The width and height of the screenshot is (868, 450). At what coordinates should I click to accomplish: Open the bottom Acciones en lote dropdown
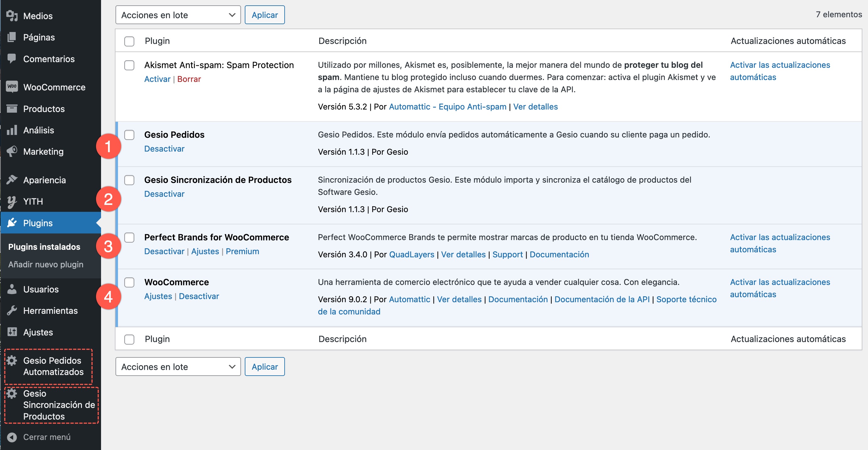[x=178, y=367]
